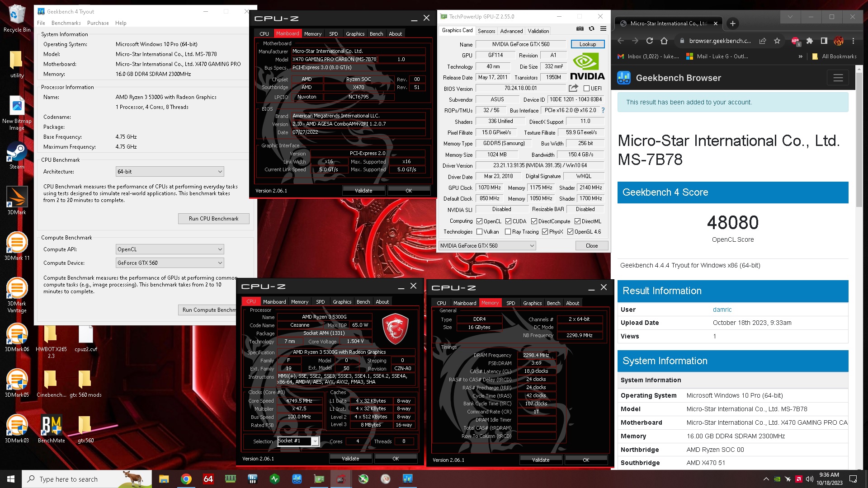Click Windows taskbar search box
The width and height of the screenshot is (868, 488).
87,479
